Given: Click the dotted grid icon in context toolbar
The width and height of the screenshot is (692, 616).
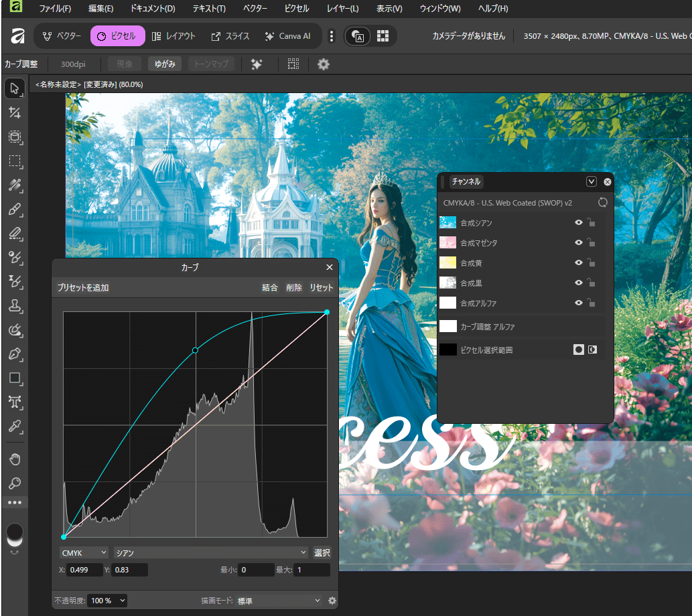Looking at the screenshot, I should (x=293, y=64).
